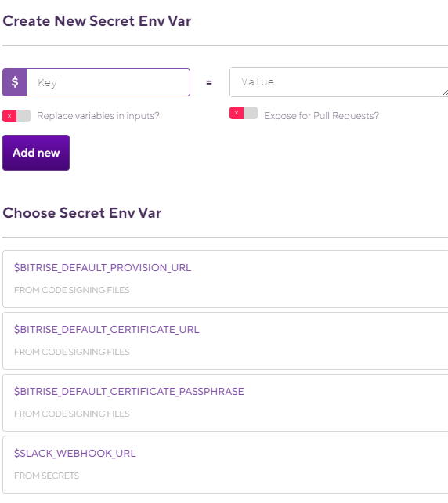Select $BITRISE_DEFAULT_CERTIFICATE_URL env var

click(225, 341)
